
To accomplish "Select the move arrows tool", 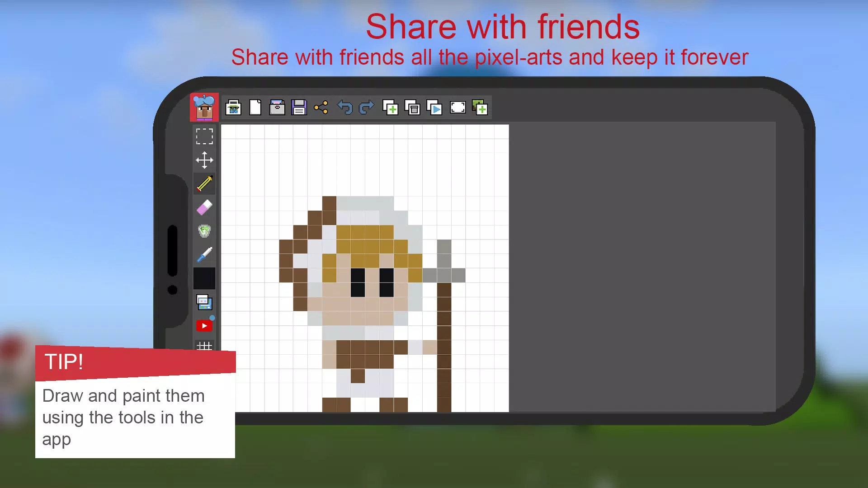I will click(204, 160).
